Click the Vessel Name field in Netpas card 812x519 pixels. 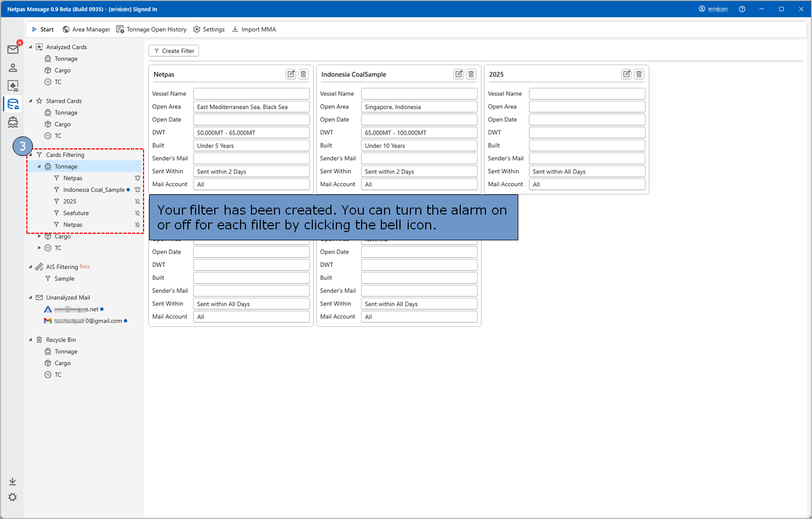[251, 94]
